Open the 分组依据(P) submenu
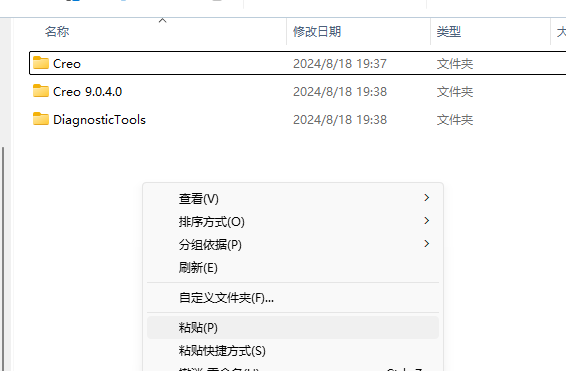Image resolution: width=566 pixels, height=371 pixels. tap(293, 244)
